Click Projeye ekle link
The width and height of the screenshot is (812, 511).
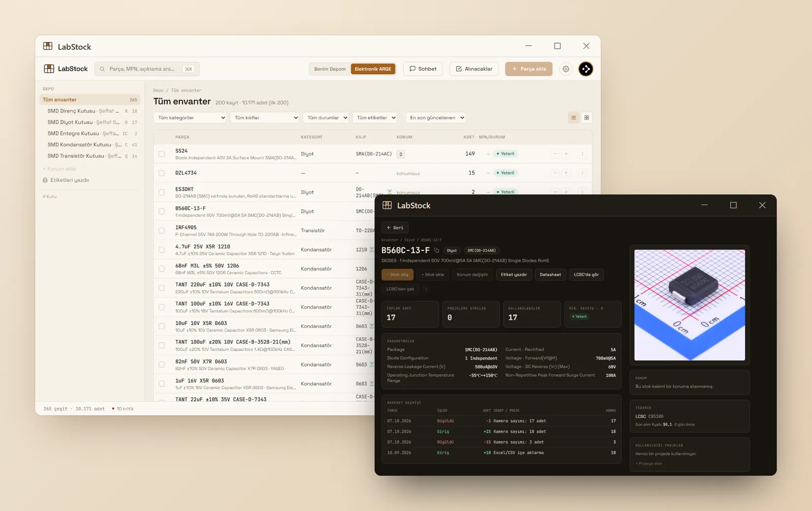[649, 463]
